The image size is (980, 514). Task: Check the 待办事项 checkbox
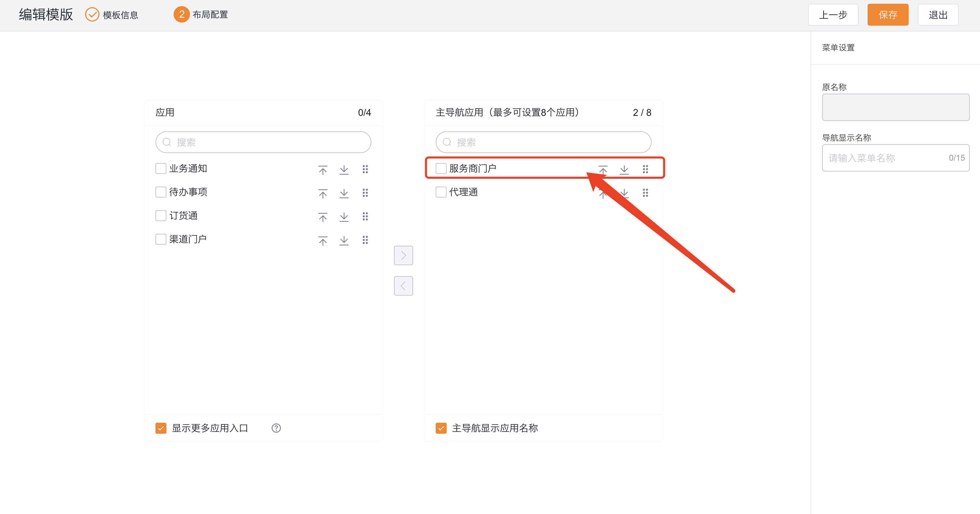161,192
